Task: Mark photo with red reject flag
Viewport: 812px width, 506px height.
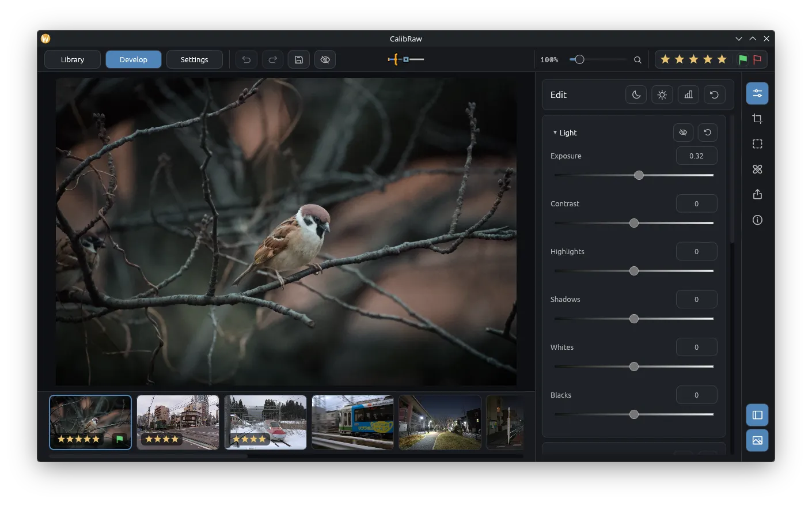Action: [x=757, y=59]
